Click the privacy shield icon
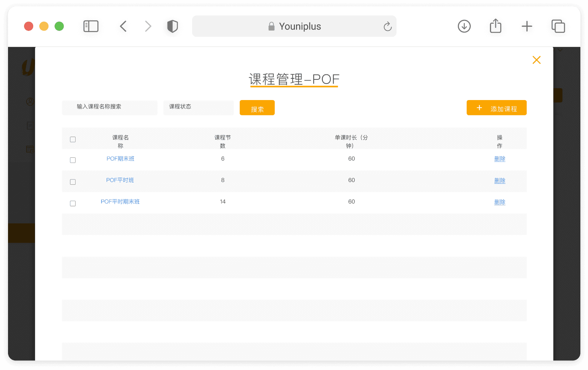 tap(172, 26)
